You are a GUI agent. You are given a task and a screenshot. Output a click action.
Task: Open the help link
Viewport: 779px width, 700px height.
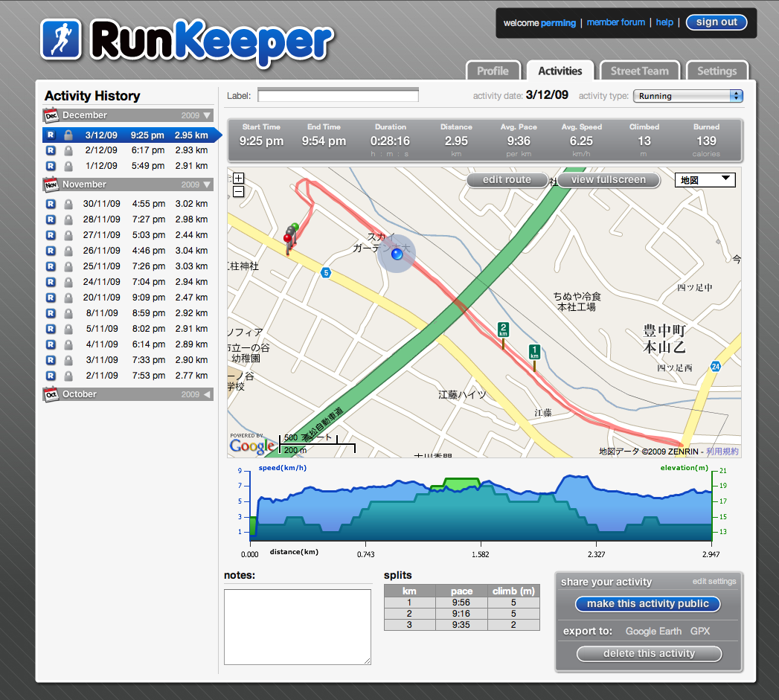click(x=664, y=22)
